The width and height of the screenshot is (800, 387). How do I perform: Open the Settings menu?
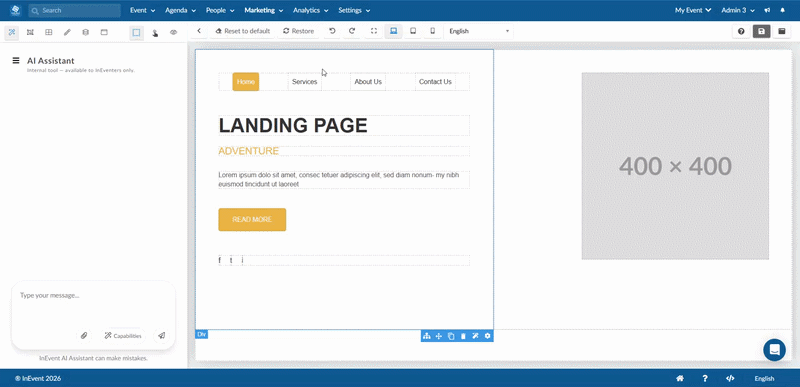[x=354, y=10]
